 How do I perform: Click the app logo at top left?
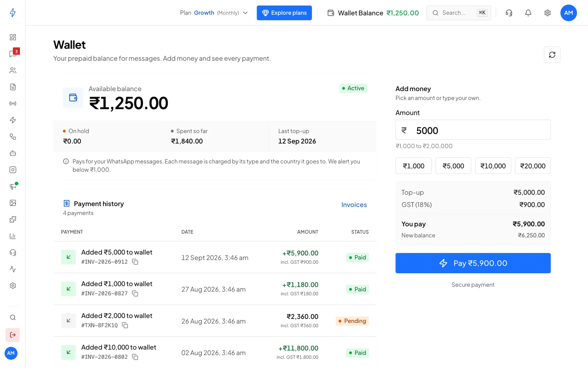(13, 13)
